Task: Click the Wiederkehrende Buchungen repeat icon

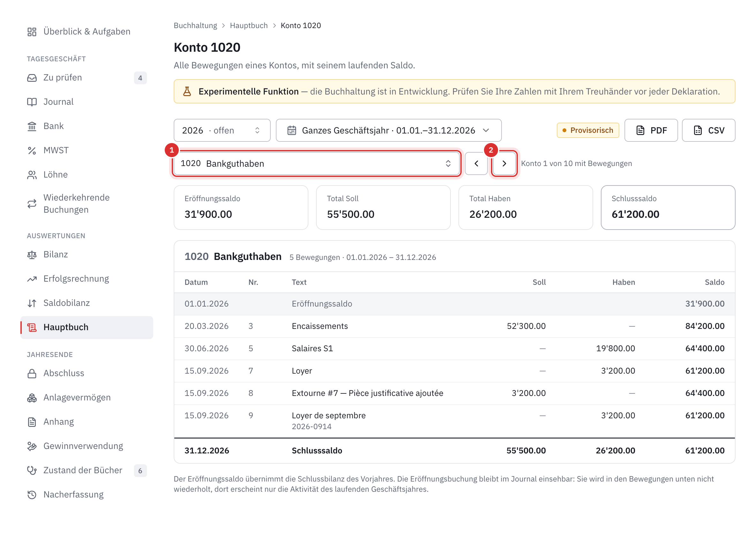Action: [x=32, y=204]
